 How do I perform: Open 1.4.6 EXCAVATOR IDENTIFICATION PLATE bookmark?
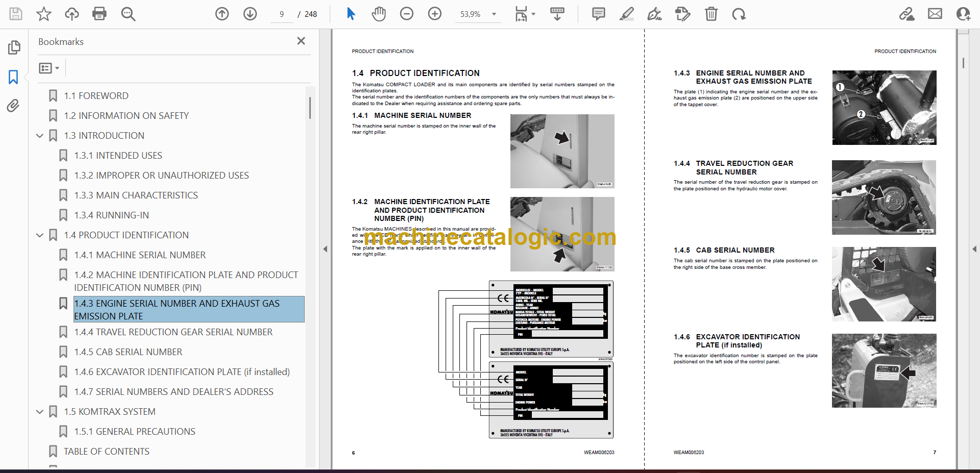pos(182,372)
